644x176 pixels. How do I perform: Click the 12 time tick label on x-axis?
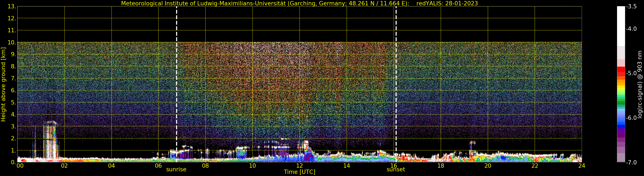pyautogui.click(x=300, y=166)
